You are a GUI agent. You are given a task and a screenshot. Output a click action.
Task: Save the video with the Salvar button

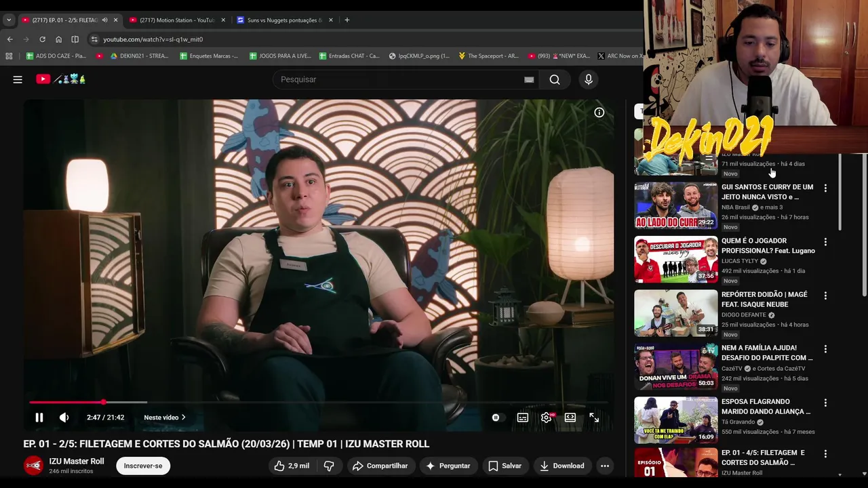pos(505,466)
